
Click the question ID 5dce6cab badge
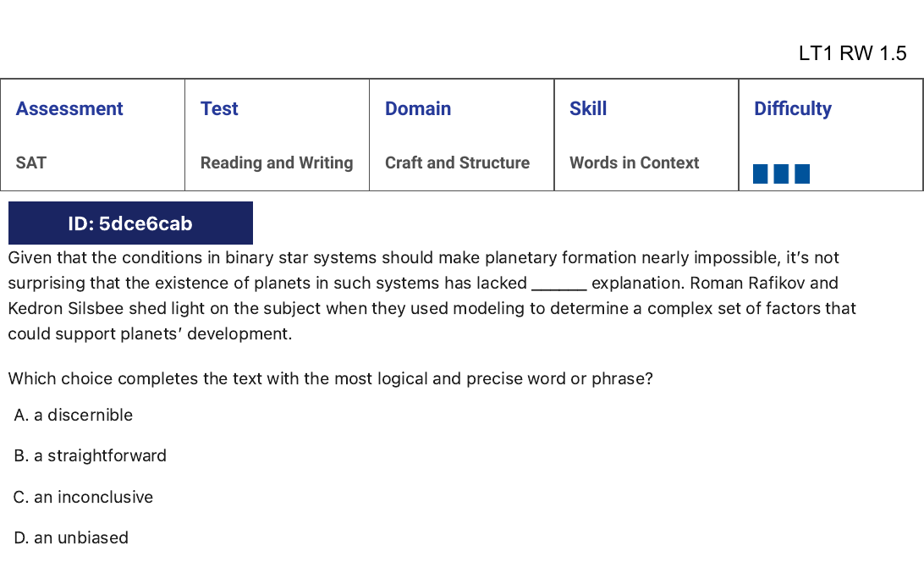click(130, 223)
